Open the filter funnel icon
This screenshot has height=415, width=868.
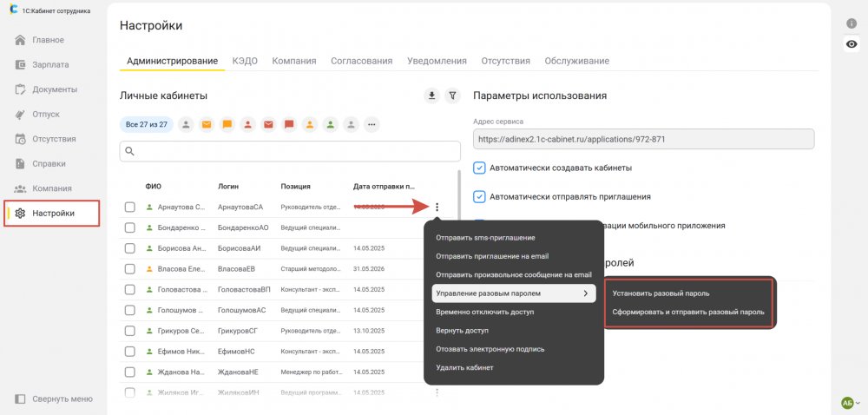click(x=453, y=96)
